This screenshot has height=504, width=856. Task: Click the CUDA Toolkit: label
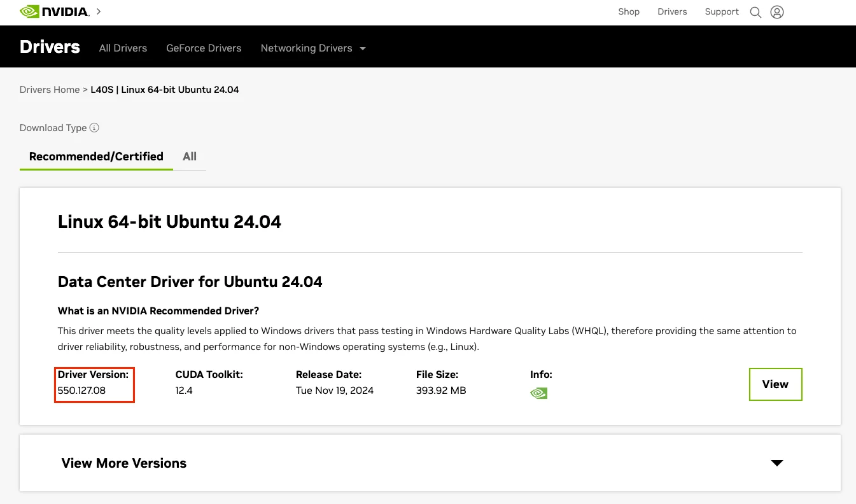tap(209, 375)
